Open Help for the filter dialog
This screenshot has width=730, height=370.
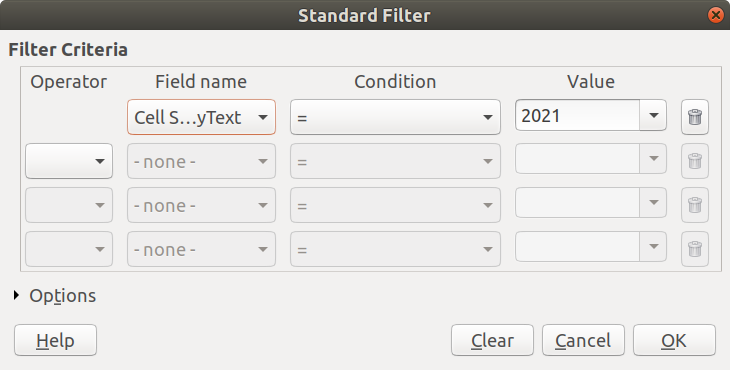coord(55,340)
